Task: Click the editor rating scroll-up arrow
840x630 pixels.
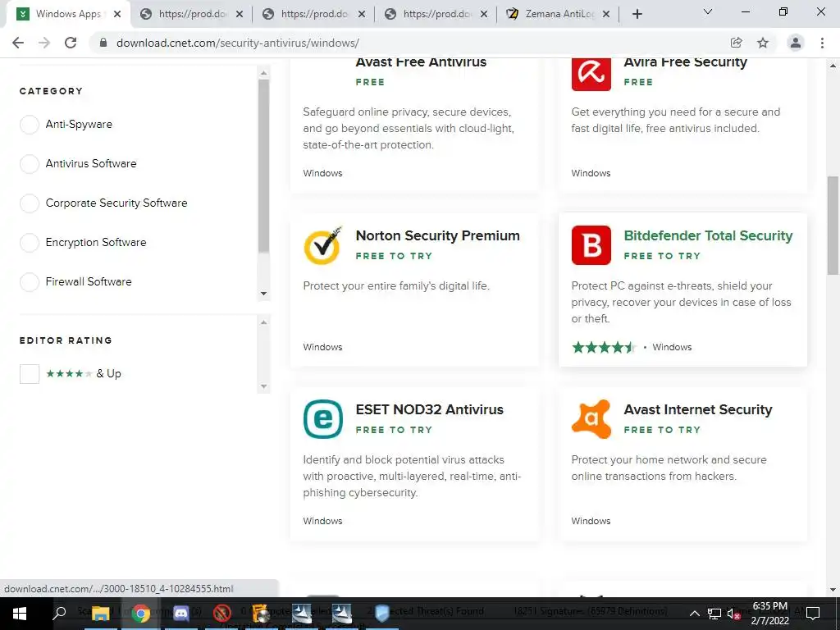Action: pyautogui.click(x=263, y=322)
